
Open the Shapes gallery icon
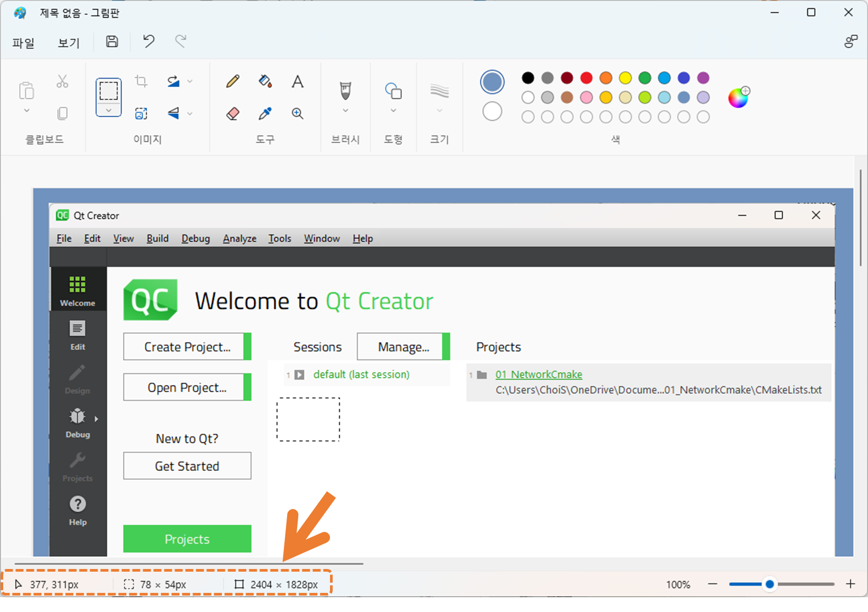[393, 91]
